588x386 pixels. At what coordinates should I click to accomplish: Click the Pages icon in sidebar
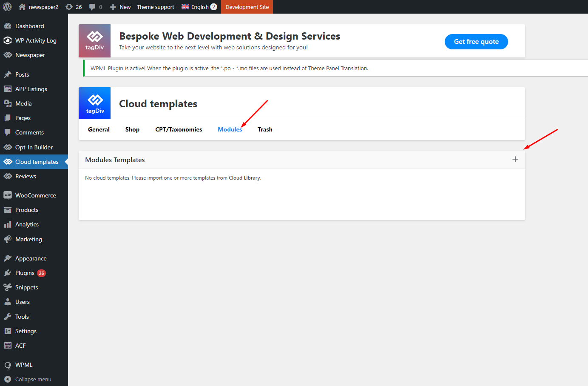pyautogui.click(x=8, y=118)
